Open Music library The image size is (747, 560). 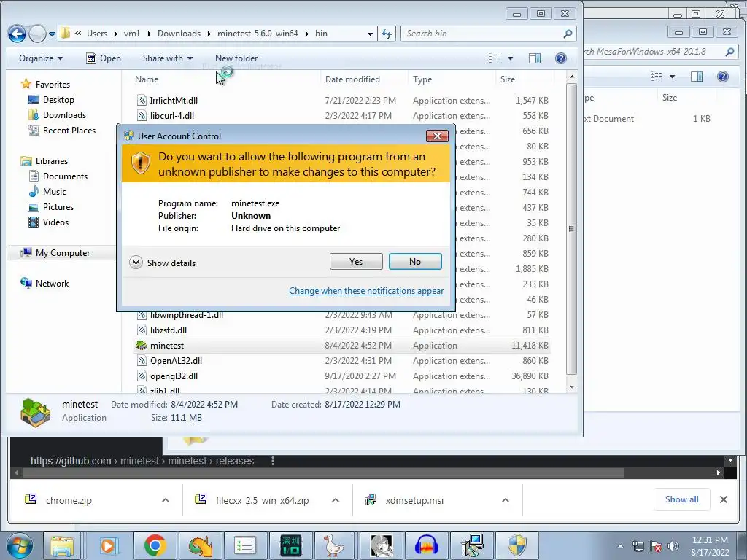pyautogui.click(x=54, y=192)
